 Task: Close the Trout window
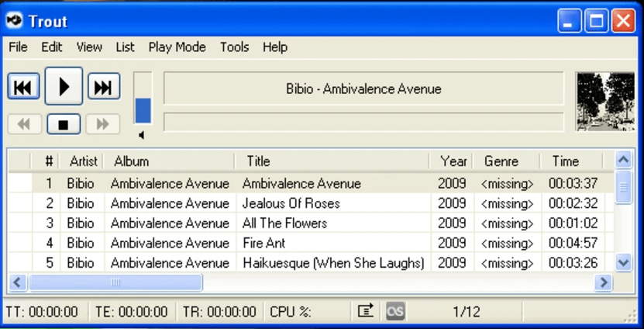tap(624, 20)
